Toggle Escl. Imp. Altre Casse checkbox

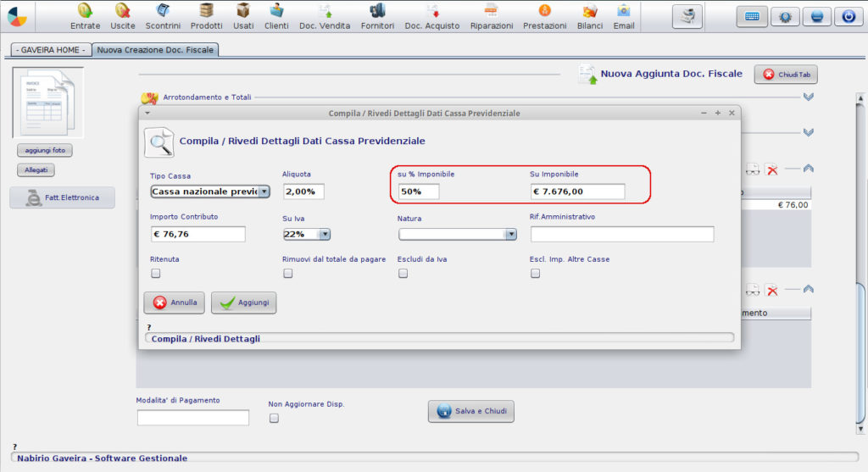coord(536,274)
